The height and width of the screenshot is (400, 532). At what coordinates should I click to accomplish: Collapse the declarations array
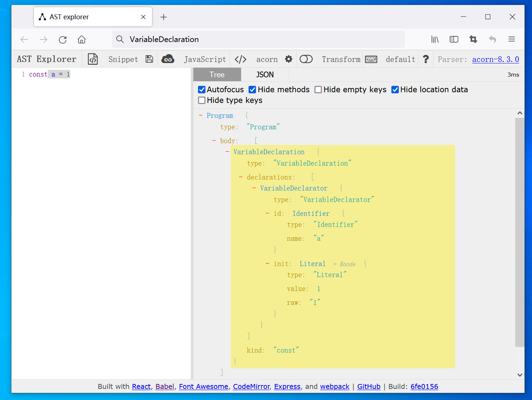point(241,177)
